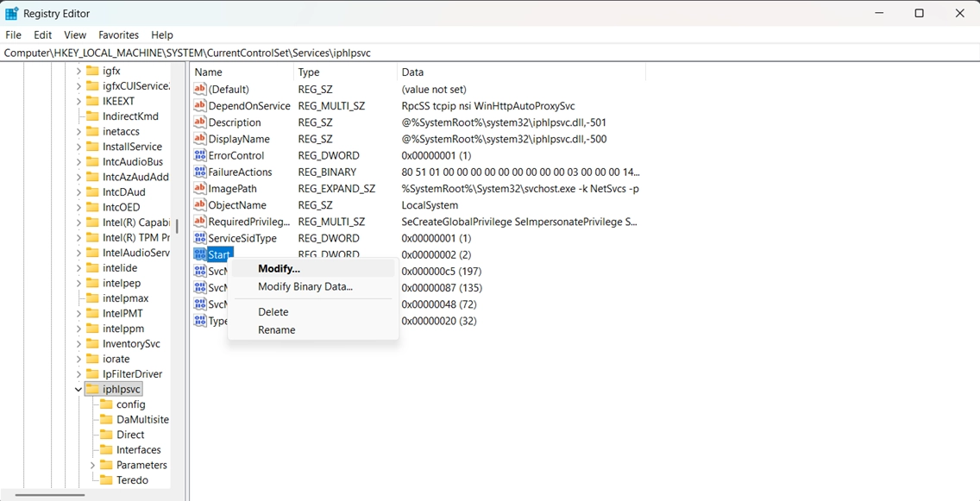Viewport: 980px width, 501px height.
Task: Click the InstallService folder icon
Action: [x=92, y=147]
